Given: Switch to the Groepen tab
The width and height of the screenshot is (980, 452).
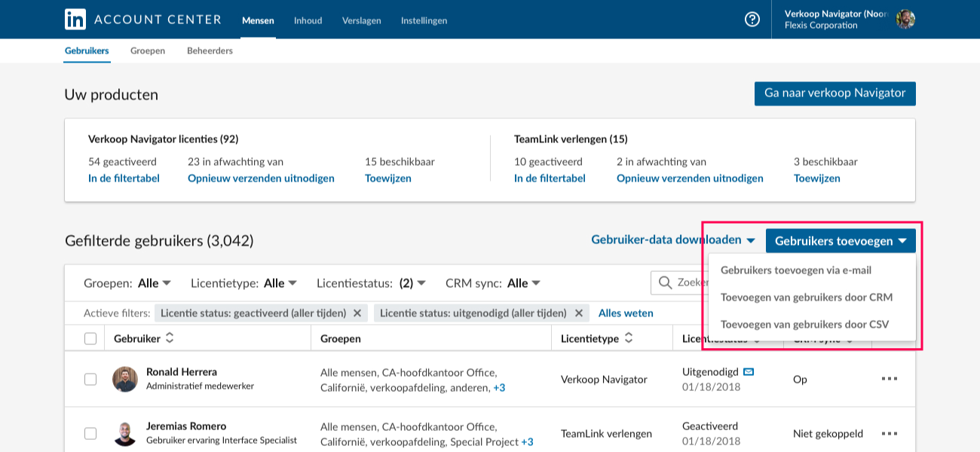Looking at the screenshot, I should 148,50.
